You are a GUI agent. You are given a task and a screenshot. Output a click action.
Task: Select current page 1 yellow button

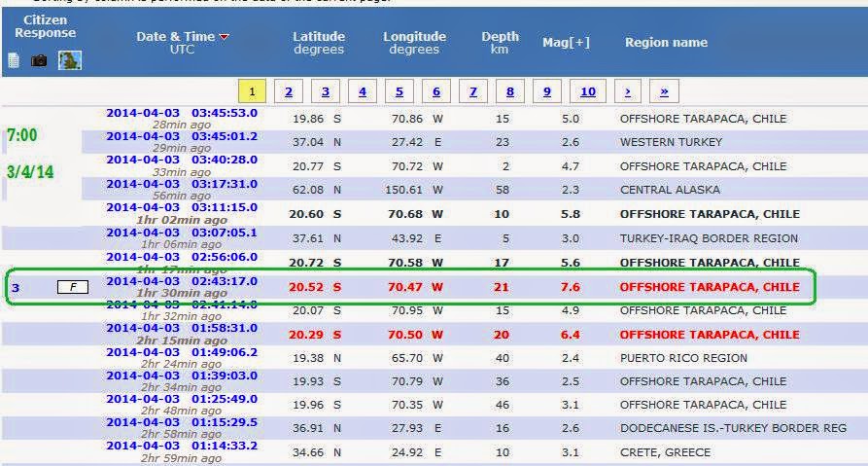coord(252,91)
